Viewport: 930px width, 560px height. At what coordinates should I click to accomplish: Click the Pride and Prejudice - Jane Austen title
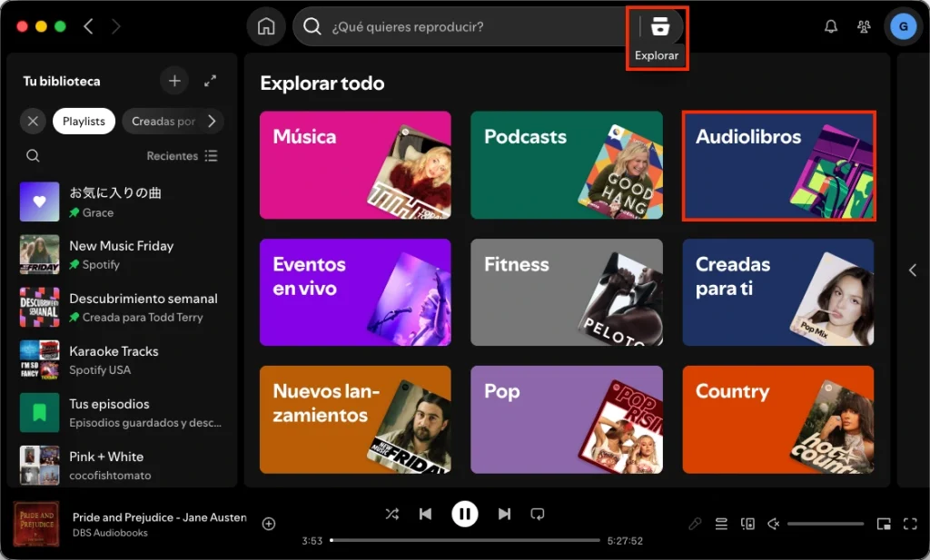(x=160, y=517)
